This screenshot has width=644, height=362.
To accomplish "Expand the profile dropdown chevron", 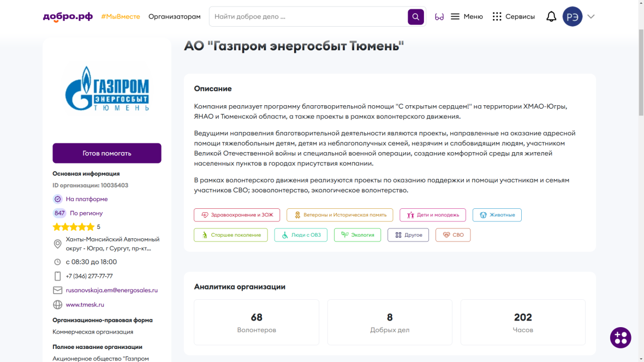I will click(x=591, y=17).
